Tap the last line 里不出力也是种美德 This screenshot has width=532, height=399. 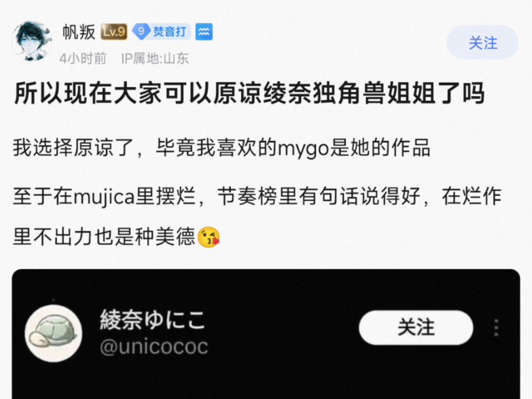coord(116,237)
